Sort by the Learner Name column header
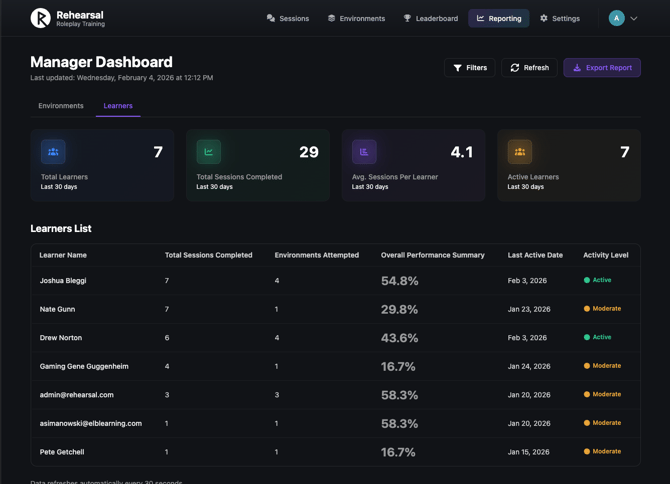The width and height of the screenshot is (670, 484). tap(63, 255)
